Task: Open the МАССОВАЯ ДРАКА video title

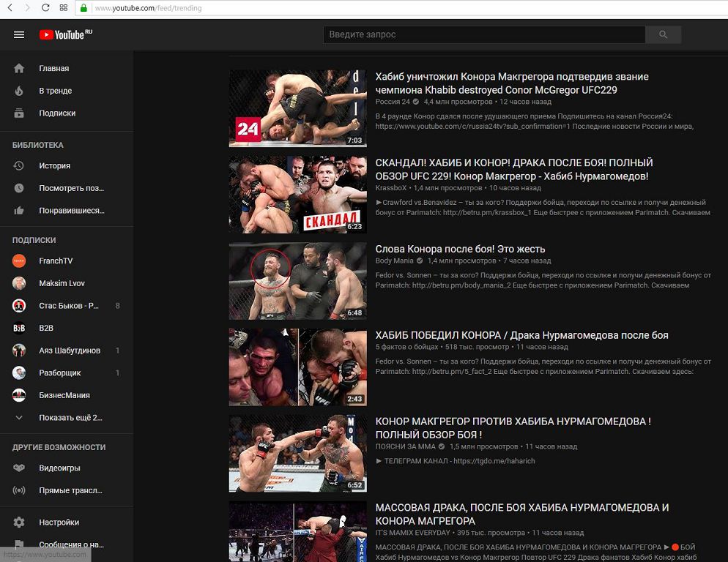Action: coord(522,514)
